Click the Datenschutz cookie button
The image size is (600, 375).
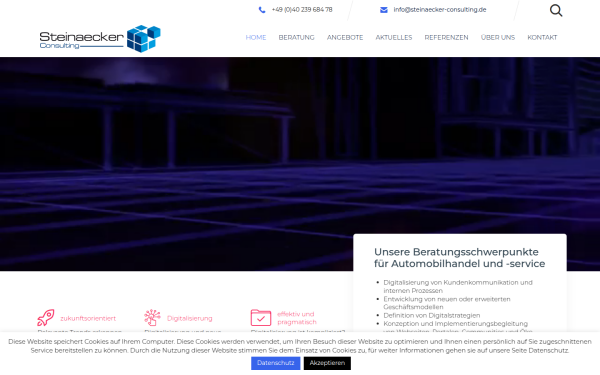tap(276, 363)
